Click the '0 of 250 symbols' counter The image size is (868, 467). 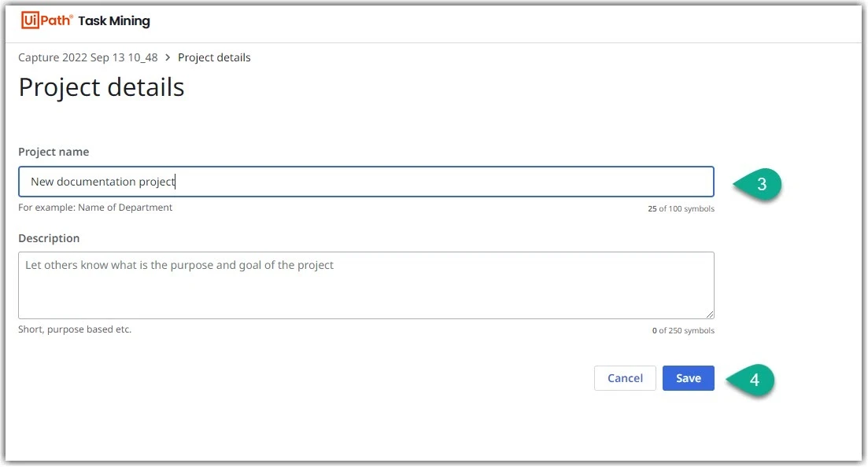pos(683,330)
